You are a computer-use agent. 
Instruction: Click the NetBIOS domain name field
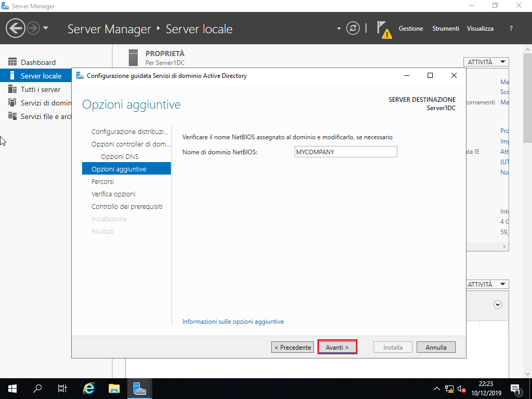pyautogui.click(x=345, y=152)
